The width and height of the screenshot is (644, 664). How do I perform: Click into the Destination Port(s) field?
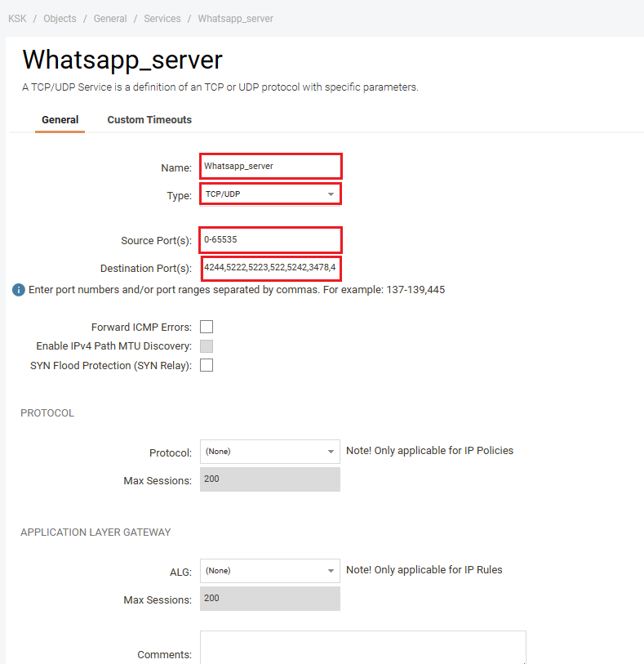click(x=270, y=268)
